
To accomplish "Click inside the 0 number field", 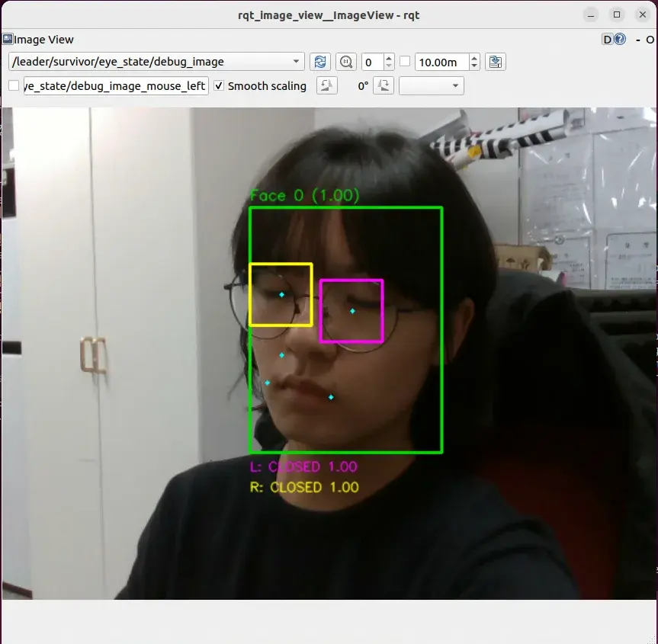I will [x=373, y=62].
